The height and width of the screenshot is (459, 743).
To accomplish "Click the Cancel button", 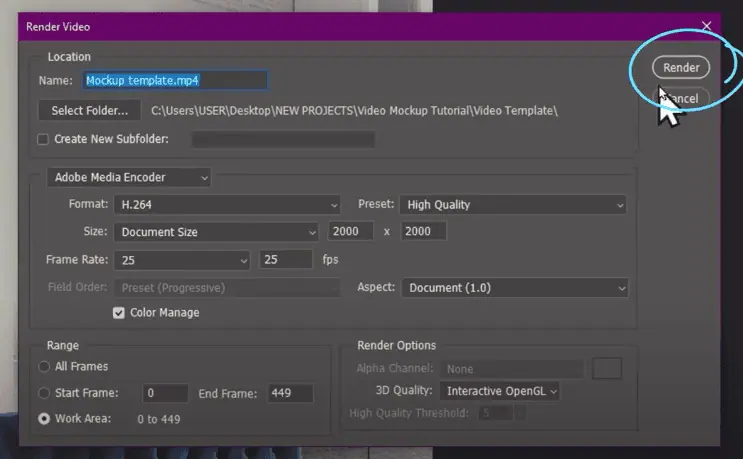I will click(683, 99).
